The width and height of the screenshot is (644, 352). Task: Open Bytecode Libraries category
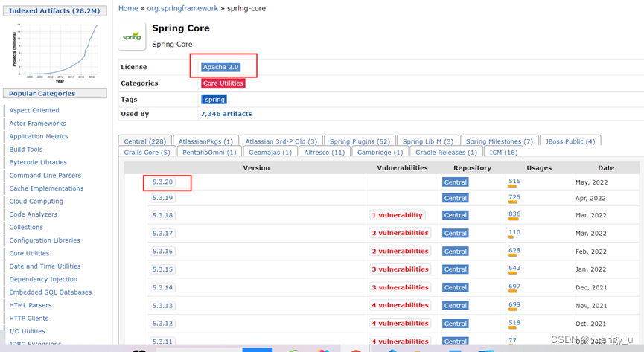point(38,162)
